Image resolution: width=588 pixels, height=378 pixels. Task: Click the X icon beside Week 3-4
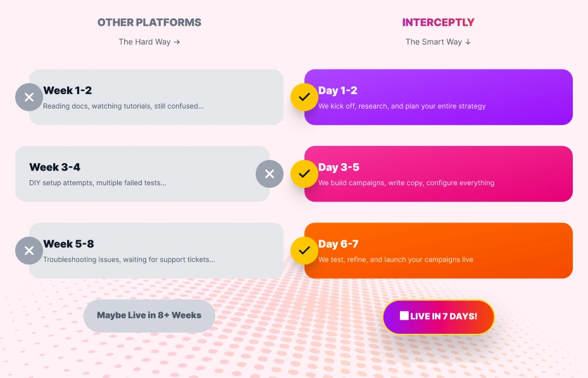click(270, 174)
